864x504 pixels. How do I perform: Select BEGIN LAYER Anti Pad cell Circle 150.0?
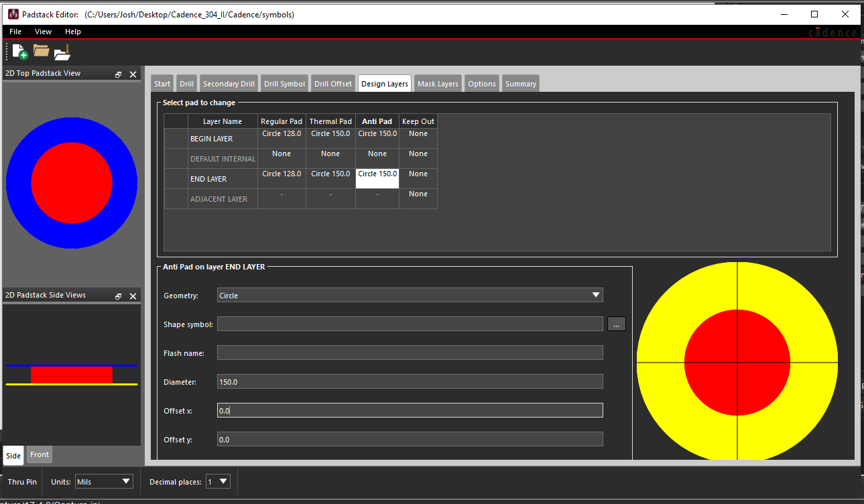377,139
